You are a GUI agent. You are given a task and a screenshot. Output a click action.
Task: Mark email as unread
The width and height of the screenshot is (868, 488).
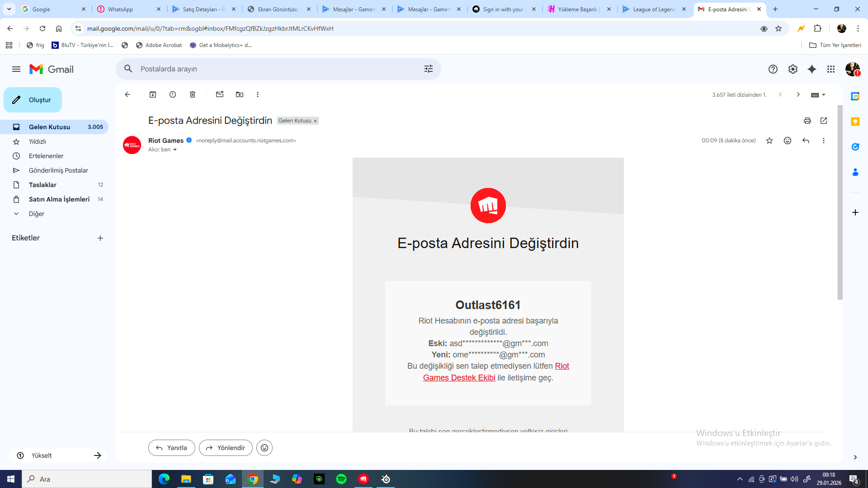click(x=220, y=94)
